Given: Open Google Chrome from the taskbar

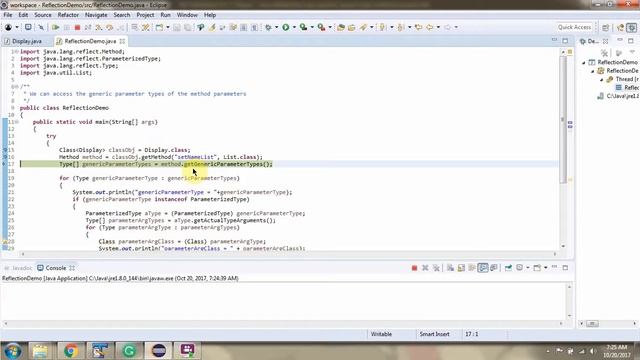Looking at the screenshot, I should (71, 351).
